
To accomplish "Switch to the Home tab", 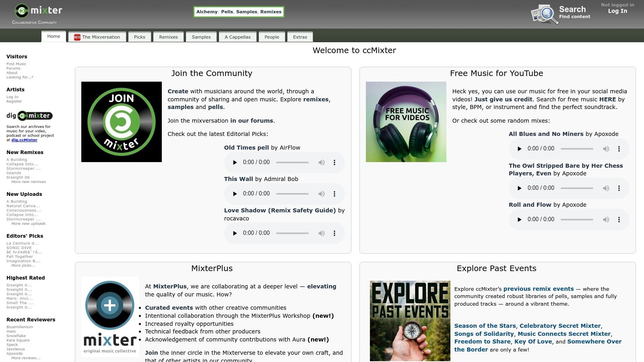I will tap(54, 36).
